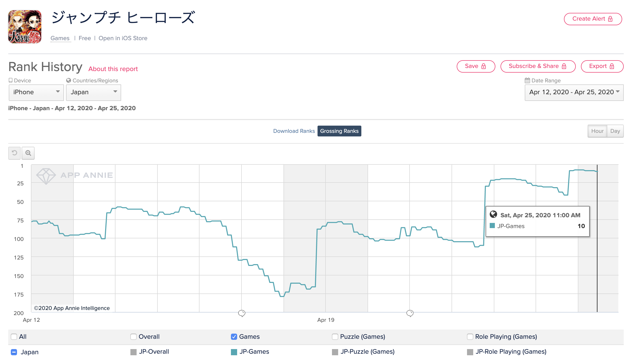Click the left speech-bubble event marker
The height and width of the screenshot is (364, 633).
242,313
